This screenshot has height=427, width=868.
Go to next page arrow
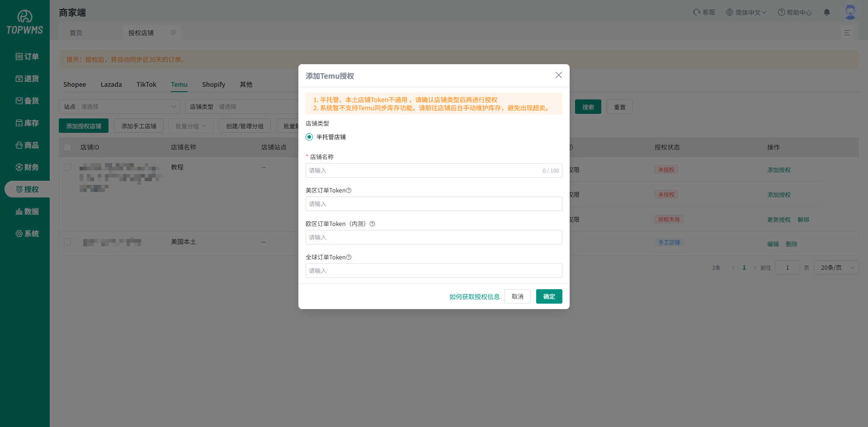point(755,267)
